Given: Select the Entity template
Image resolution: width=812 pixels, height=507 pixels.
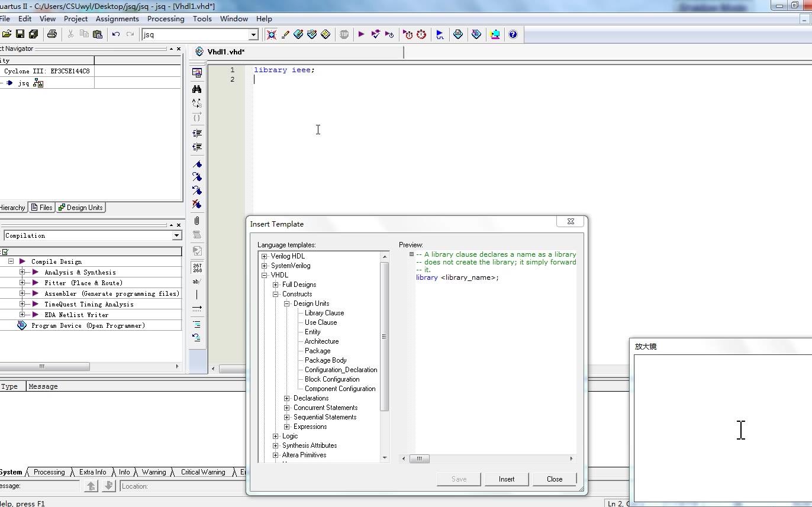Looking at the screenshot, I should click(x=312, y=332).
